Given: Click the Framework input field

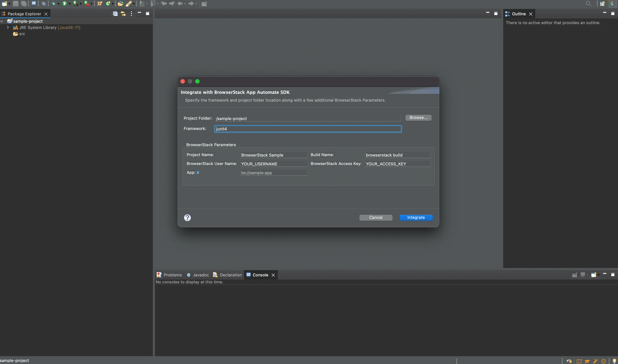Looking at the screenshot, I should 308,129.
